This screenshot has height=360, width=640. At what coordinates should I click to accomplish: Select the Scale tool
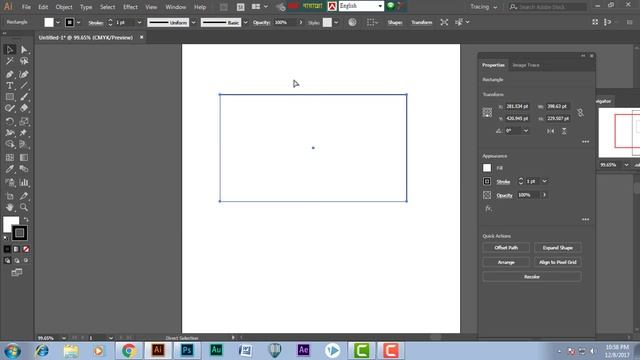tap(24, 121)
